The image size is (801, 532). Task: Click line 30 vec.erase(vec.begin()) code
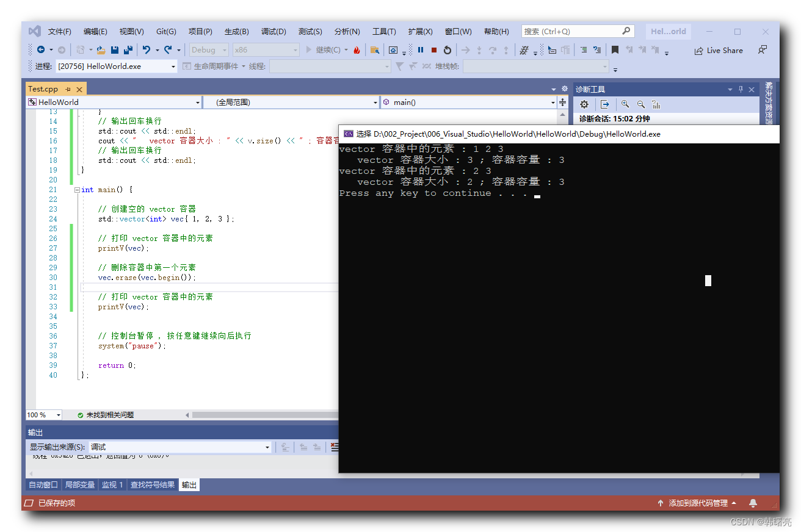point(147,278)
